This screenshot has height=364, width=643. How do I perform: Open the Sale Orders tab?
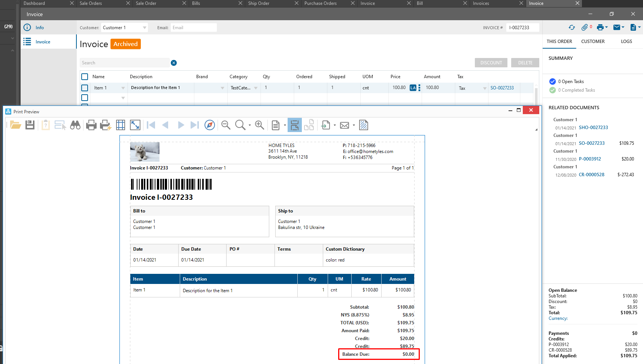(91, 3)
